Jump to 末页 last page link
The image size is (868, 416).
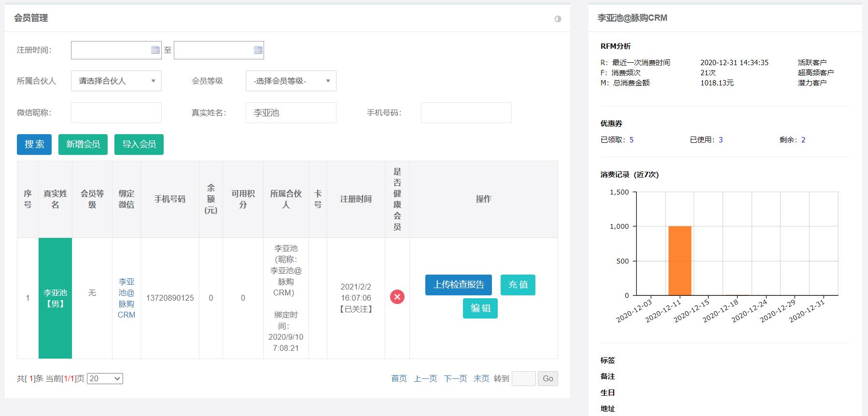coord(481,379)
